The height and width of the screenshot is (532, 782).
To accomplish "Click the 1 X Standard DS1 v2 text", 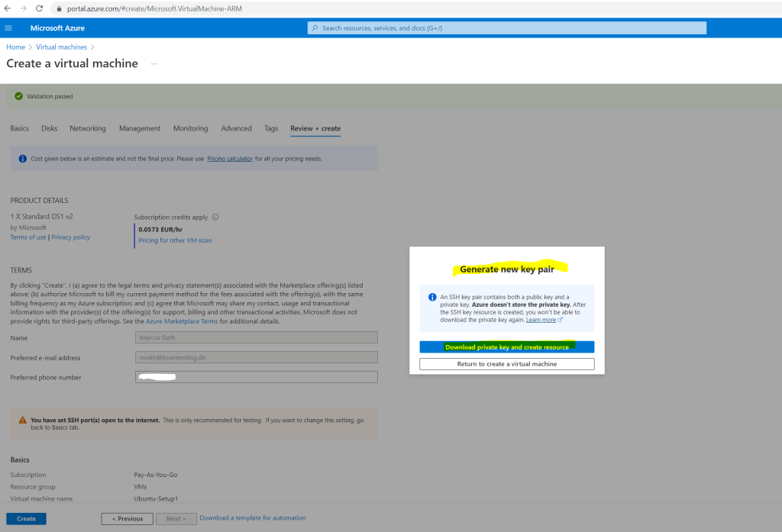I will (x=42, y=217).
